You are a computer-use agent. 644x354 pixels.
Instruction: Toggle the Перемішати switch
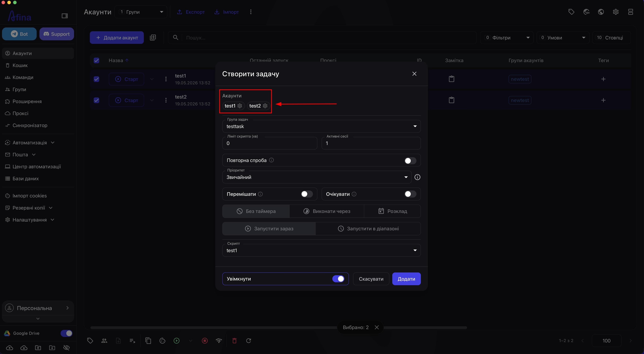click(x=307, y=194)
